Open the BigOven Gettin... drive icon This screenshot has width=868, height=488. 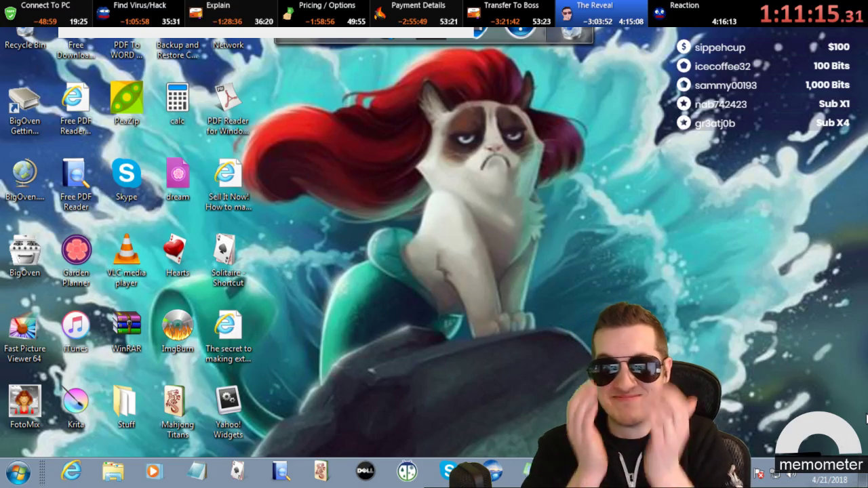click(x=25, y=108)
